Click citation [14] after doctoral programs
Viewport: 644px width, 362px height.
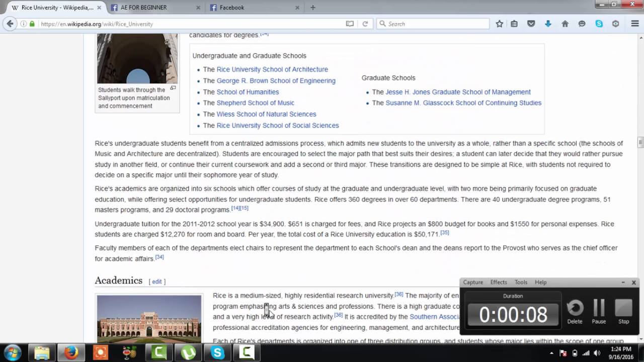[x=235, y=208]
